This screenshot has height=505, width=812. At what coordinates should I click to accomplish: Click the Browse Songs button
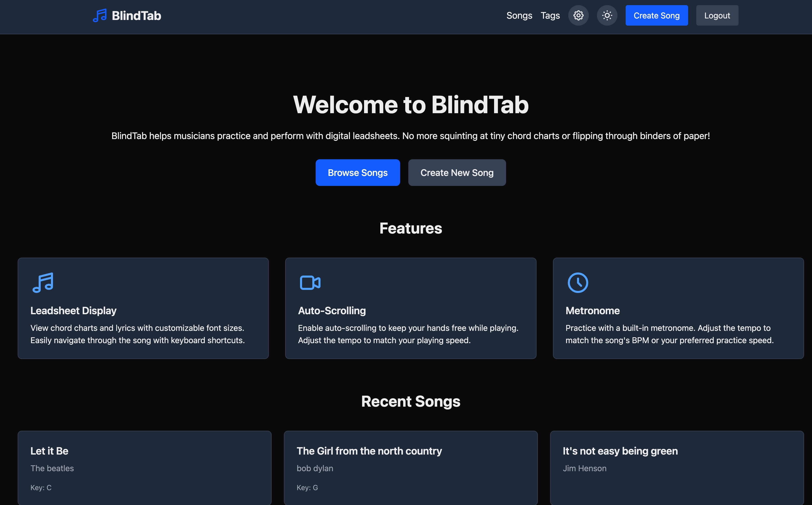(358, 173)
